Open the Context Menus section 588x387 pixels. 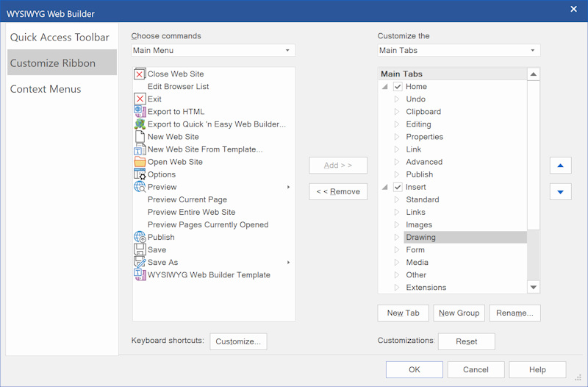pos(46,89)
